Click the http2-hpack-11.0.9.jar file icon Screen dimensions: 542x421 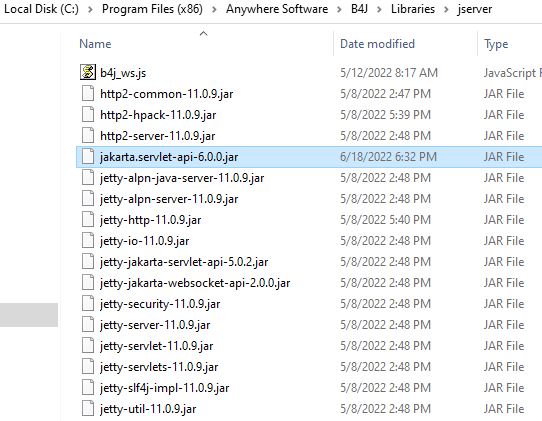pyautogui.click(x=88, y=114)
